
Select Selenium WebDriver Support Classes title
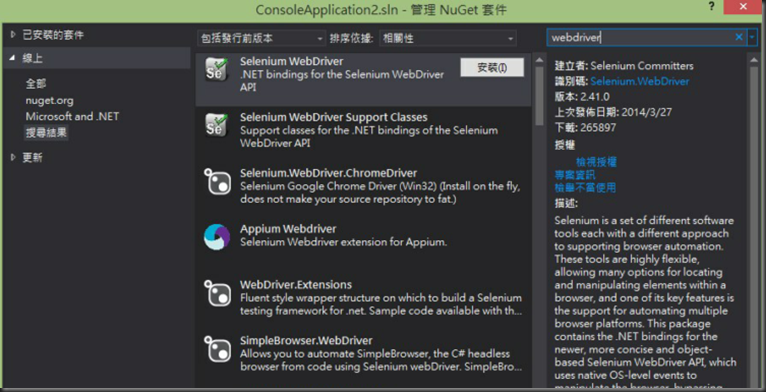coord(334,117)
